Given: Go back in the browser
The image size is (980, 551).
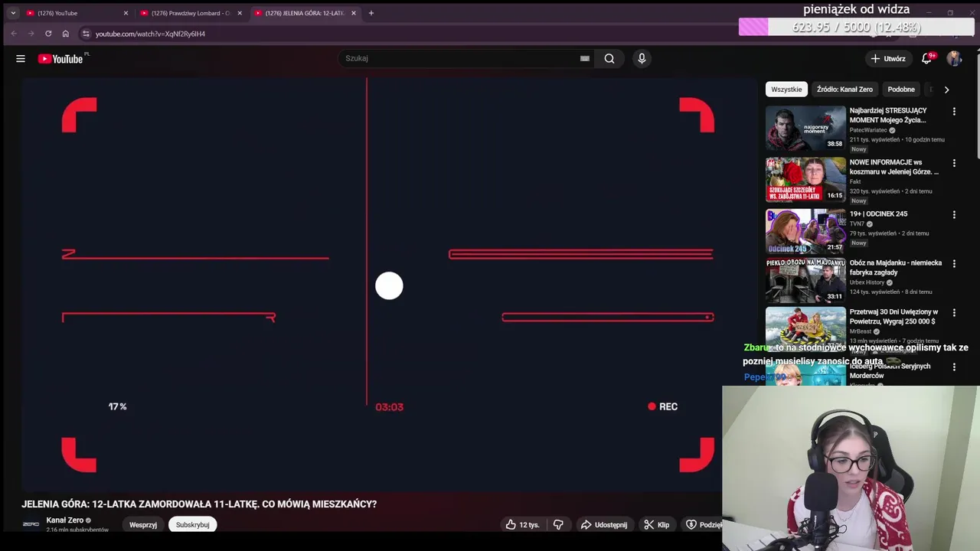Looking at the screenshot, I should click(14, 34).
